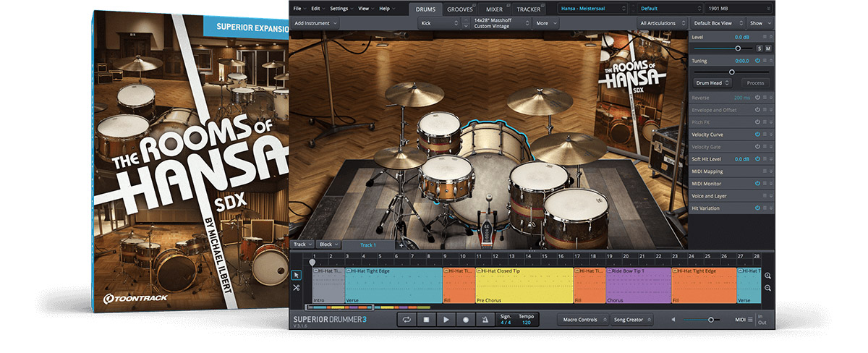This screenshot has width=868, height=353.
Task: Click the stop transport button
Action: [426, 319]
